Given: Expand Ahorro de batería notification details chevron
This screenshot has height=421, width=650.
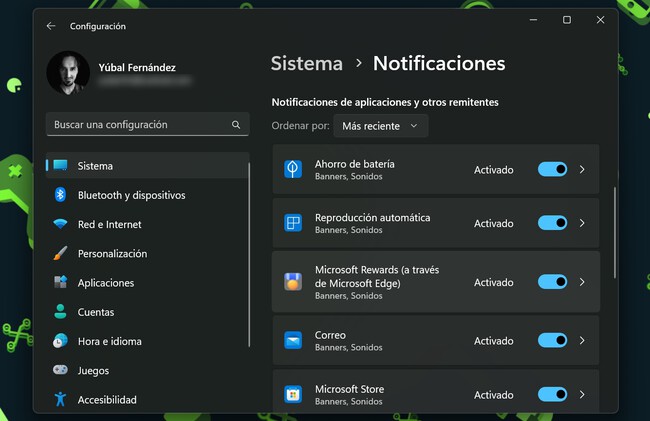Looking at the screenshot, I should tap(582, 170).
